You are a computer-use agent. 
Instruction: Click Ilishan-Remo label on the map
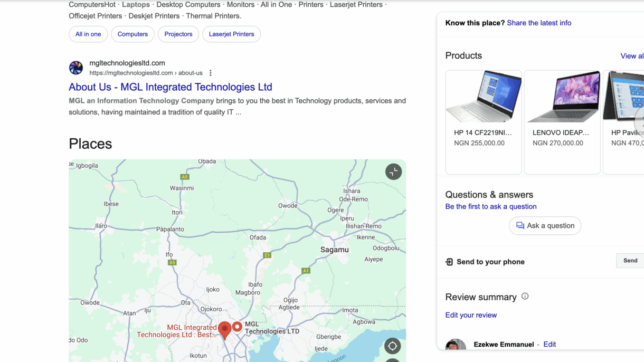click(363, 226)
